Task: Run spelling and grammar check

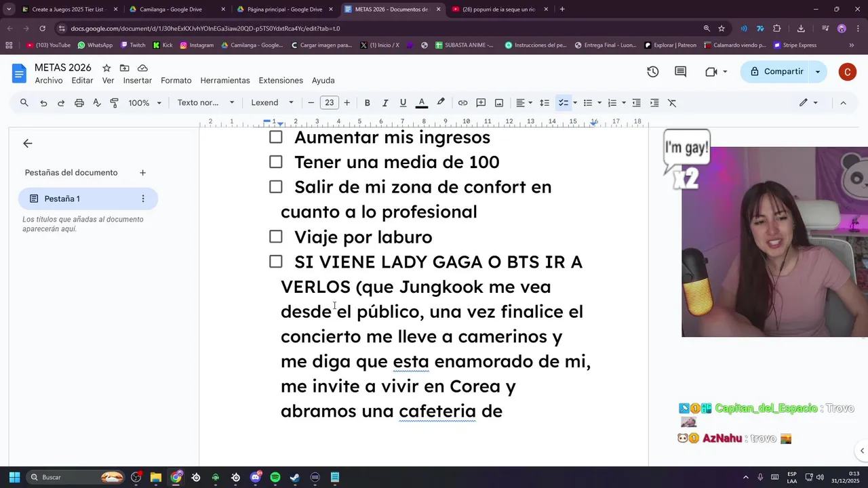Action: click(x=97, y=103)
